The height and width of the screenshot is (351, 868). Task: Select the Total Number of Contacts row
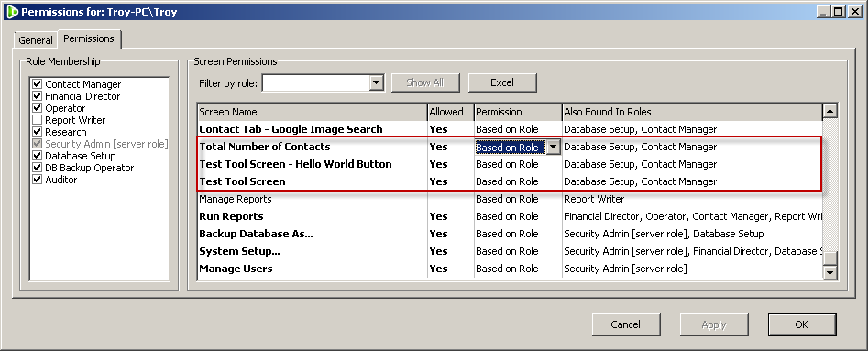(x=510, y=147)
